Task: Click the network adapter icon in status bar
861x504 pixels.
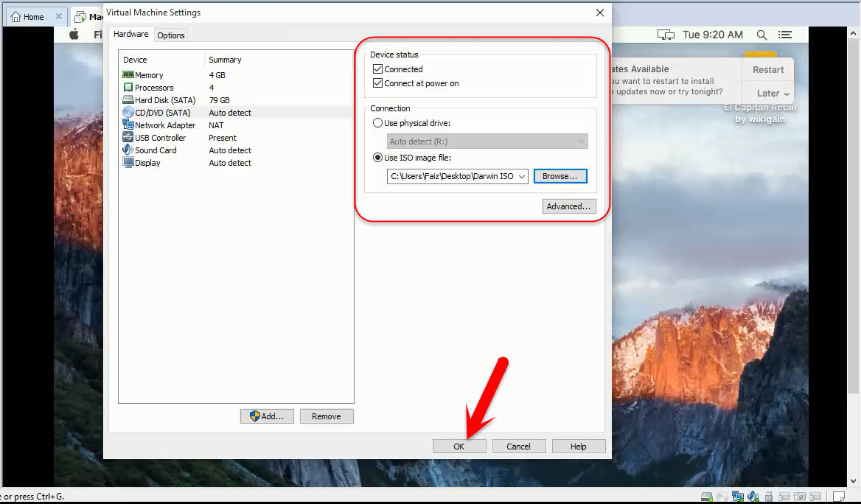Action: (x=738, y=496)
